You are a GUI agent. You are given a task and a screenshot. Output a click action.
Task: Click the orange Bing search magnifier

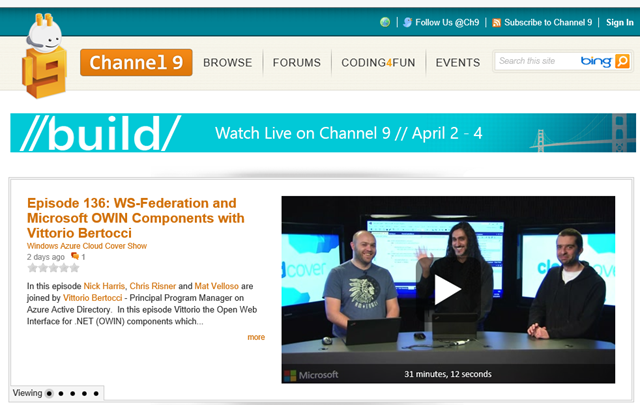622,61
